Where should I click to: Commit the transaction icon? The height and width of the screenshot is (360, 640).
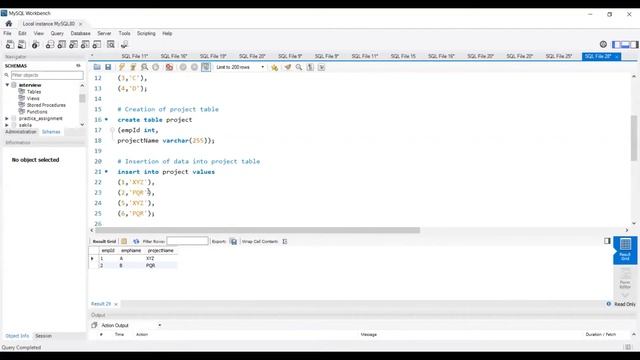(x=183, y=67)
